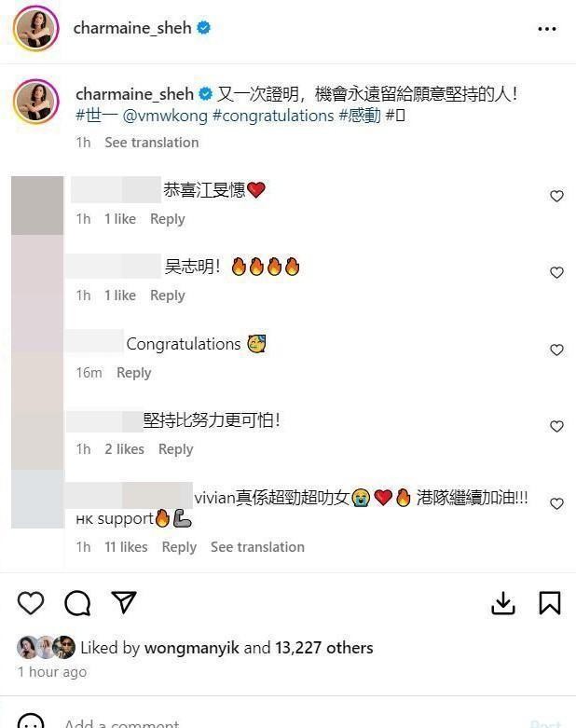The height and width of the screenshot is (728, 576).
Task: Like the 吴志明 fire emojis comment
Action: [556, 272]
